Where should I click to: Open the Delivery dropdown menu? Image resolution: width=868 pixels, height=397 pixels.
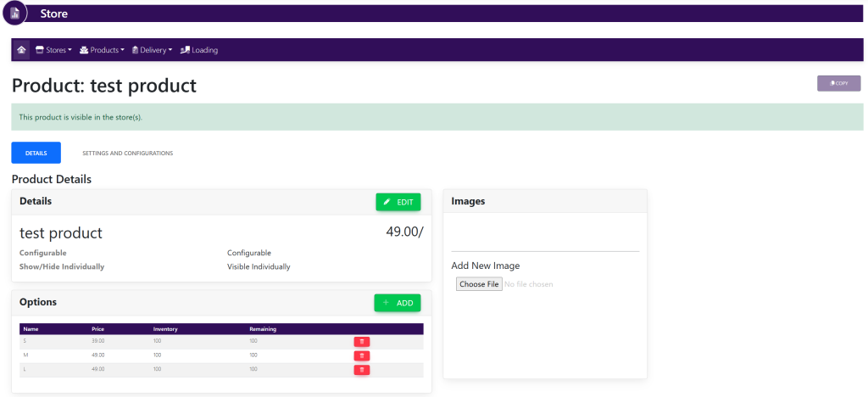[x=152, y=50]
